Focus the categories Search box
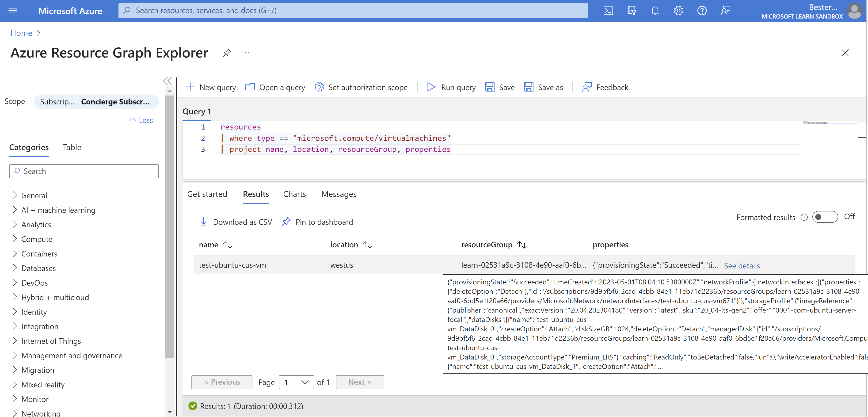 point(84,171)
